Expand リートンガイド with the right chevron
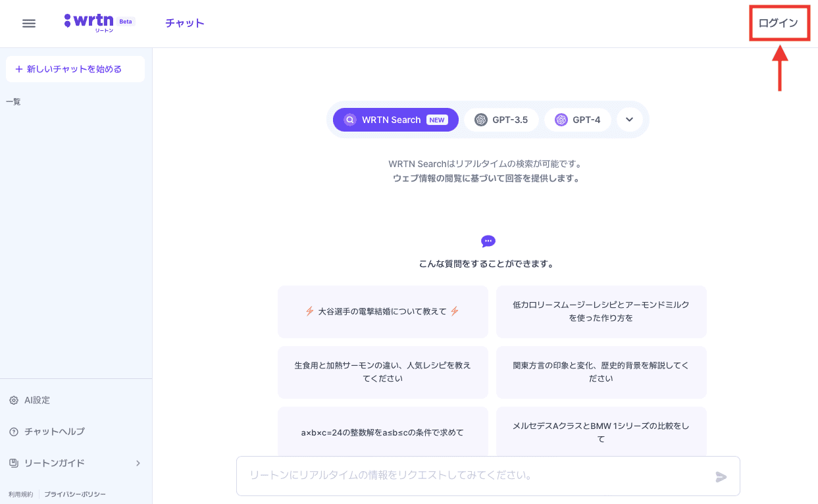 pyautogui.click(x=138, y=463)
